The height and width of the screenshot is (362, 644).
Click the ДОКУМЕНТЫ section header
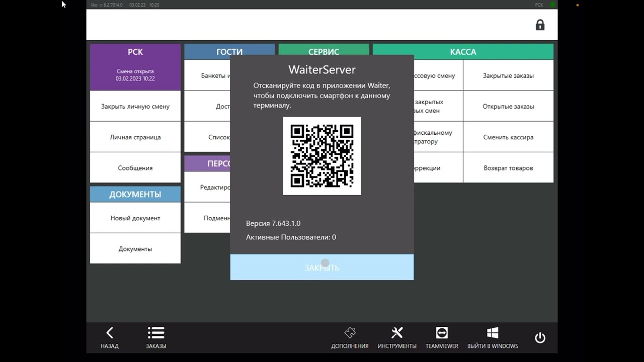click(135, 194)
